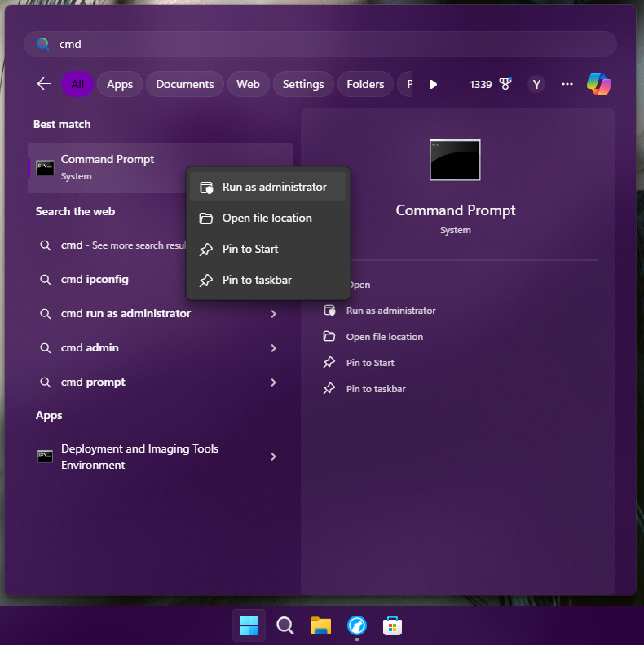Click the cmd search input field

click(x=320, y=44)
